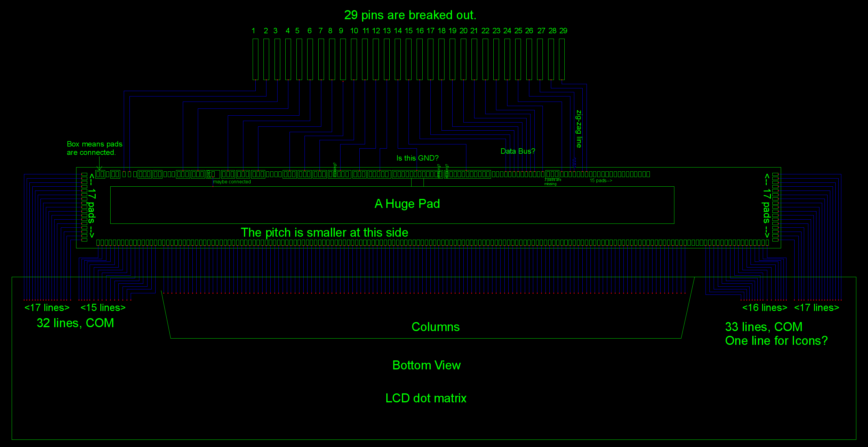
Task: Click the small "maybe connected" note
Action: tap(232, 182)
